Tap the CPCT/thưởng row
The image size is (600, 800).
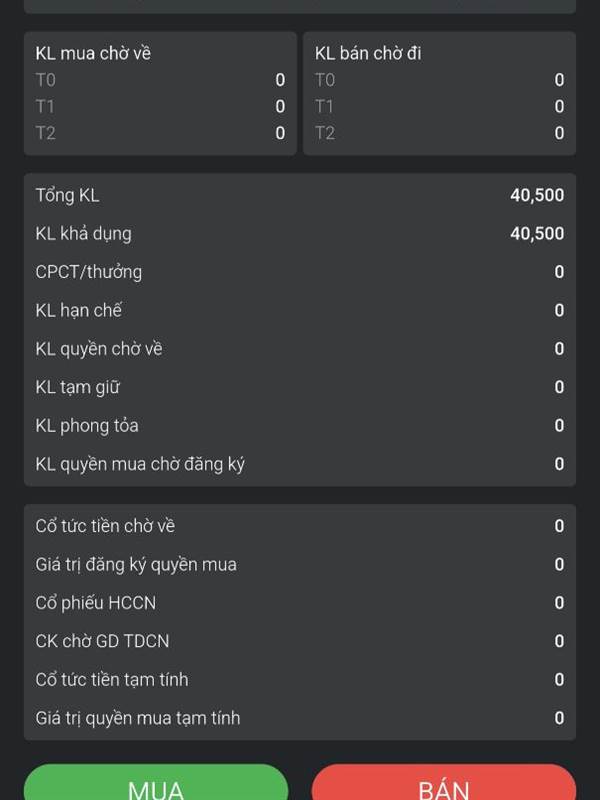(300, 272)
